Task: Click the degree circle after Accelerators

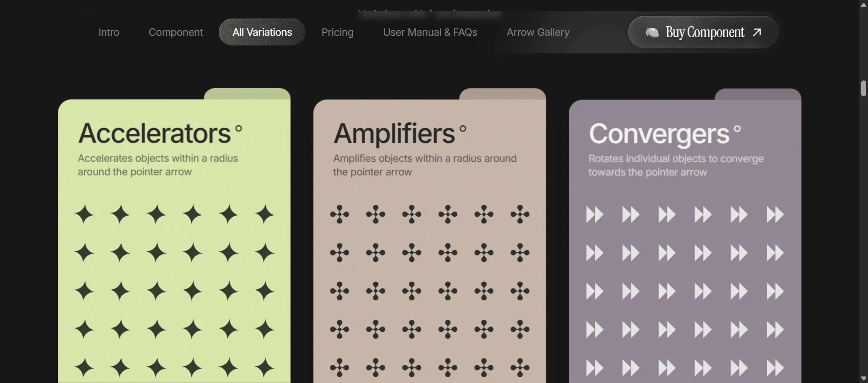Action: tap(239, 128)
